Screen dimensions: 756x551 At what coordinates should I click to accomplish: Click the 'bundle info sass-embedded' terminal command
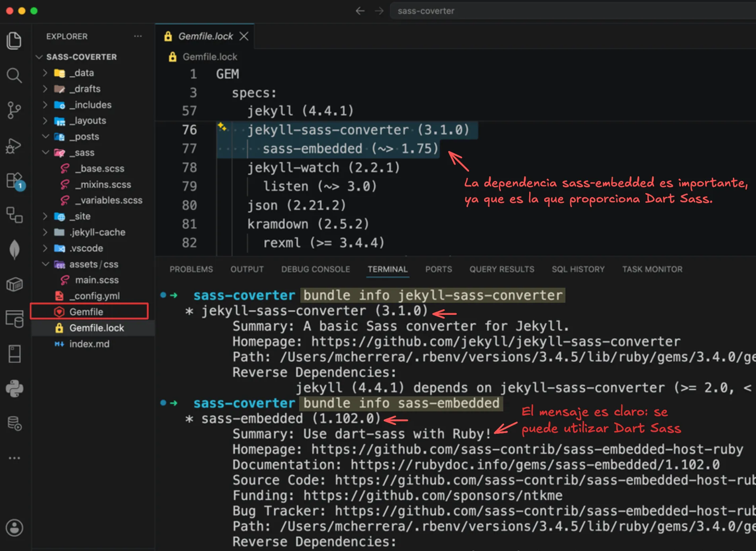coord(401,403)
